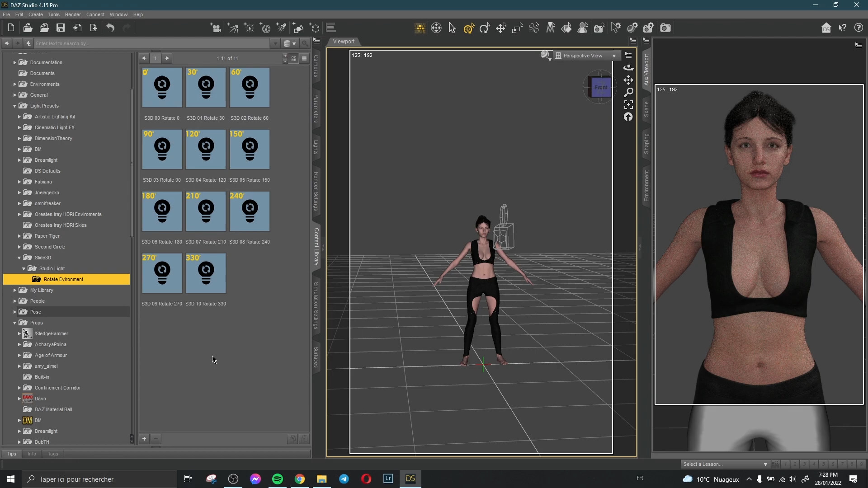Open the Render menu
868x488 pixels.
click(x=73, y=14)
